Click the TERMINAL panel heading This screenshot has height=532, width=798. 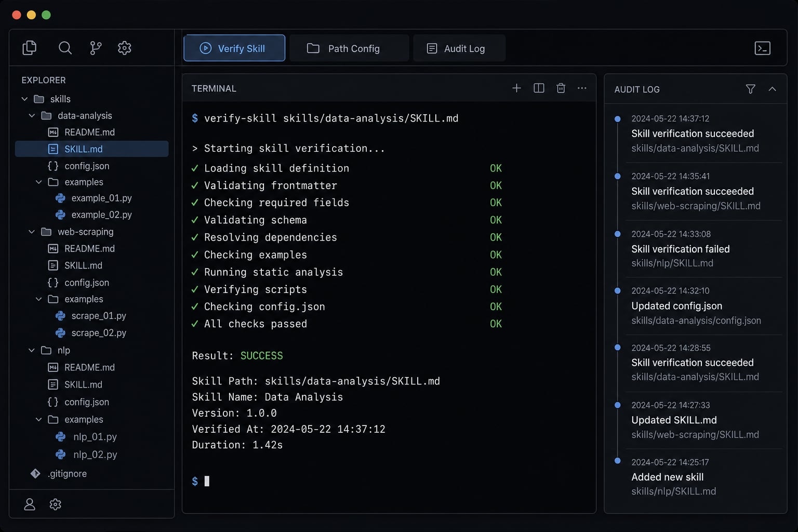[x=214, y=88]
